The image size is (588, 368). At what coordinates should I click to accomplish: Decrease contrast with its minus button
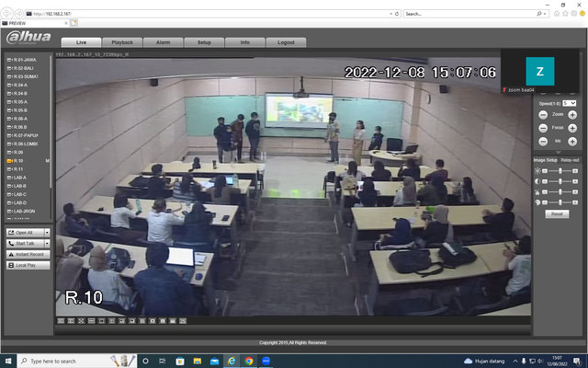click(x=545, y=181)
